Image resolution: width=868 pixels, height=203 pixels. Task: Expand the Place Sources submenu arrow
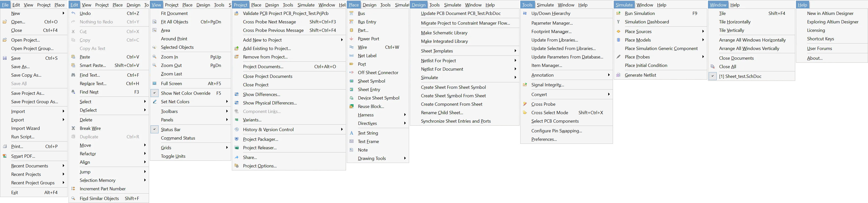click(703, 32)
